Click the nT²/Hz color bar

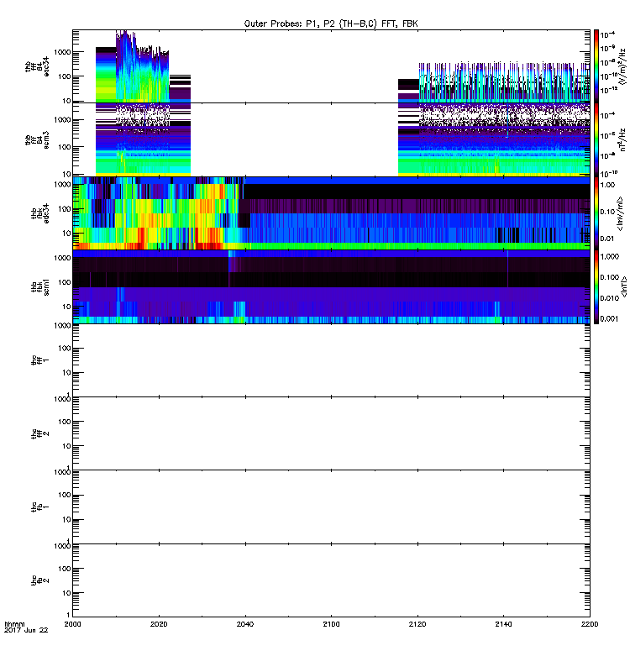[x=596, y=139]
